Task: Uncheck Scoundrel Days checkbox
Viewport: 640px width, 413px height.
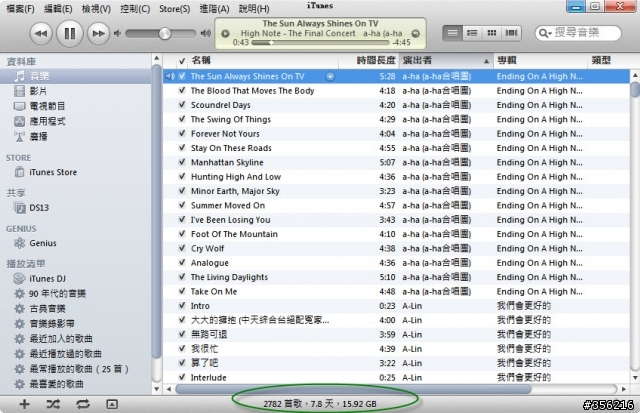Action: coord(182,104)
